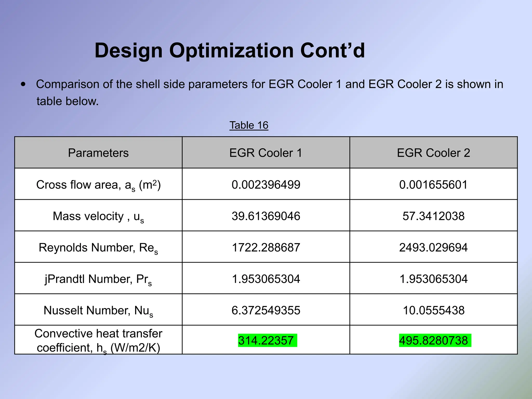Click the words 'table below.'
Screen dimensions: 532x399
tap(68, 101)
